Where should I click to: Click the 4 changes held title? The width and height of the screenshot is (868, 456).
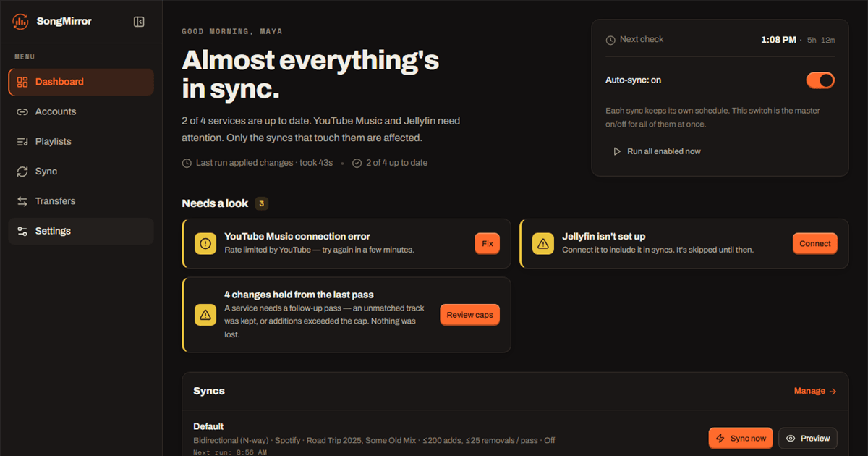tap(299, 295)
